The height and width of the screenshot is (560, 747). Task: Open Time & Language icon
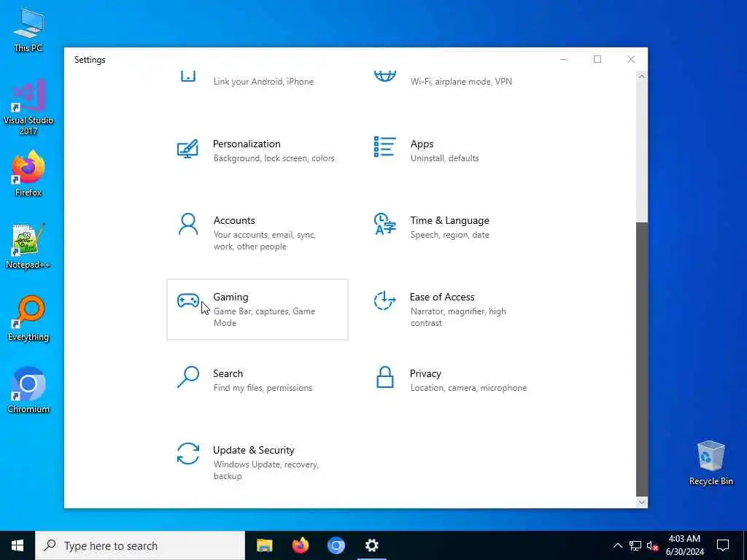coord(384,225)
